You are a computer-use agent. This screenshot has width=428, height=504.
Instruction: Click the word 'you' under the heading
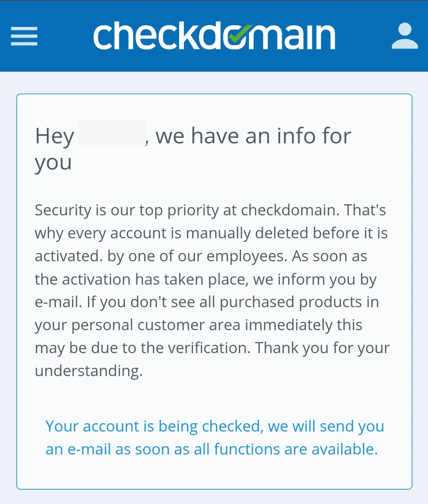click(x=53, y=163)
